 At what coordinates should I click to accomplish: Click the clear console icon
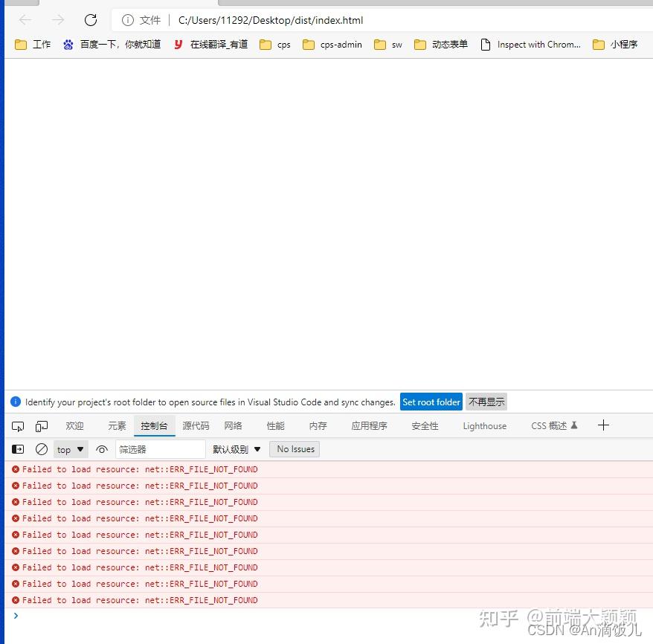[x=41, y=448]
